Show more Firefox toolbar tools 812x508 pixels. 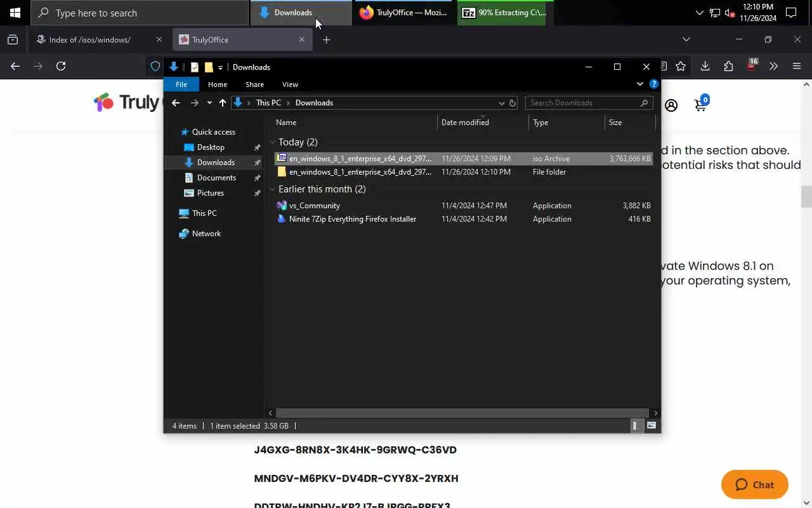coord(773,66)
